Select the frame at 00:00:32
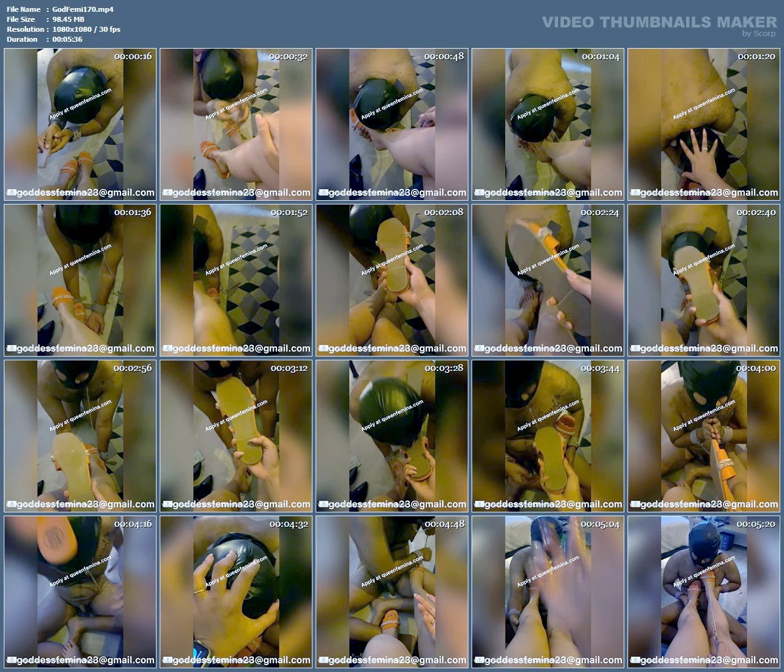The height and width of the screenshot is (672, 784). tap(236, 125)
